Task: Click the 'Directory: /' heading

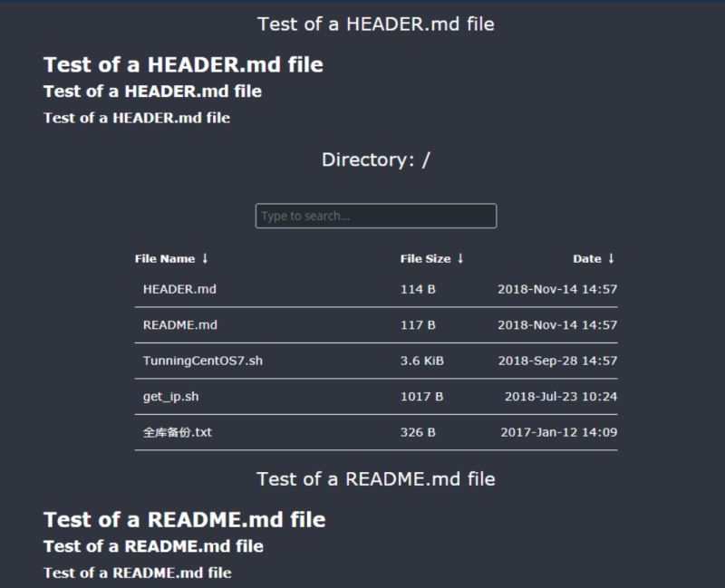Action: 375,160
